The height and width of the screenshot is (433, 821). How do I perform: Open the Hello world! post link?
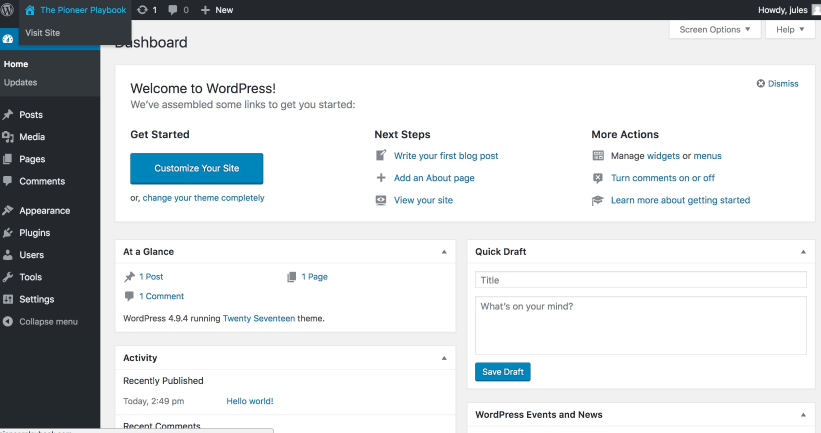tap(250, 401)
